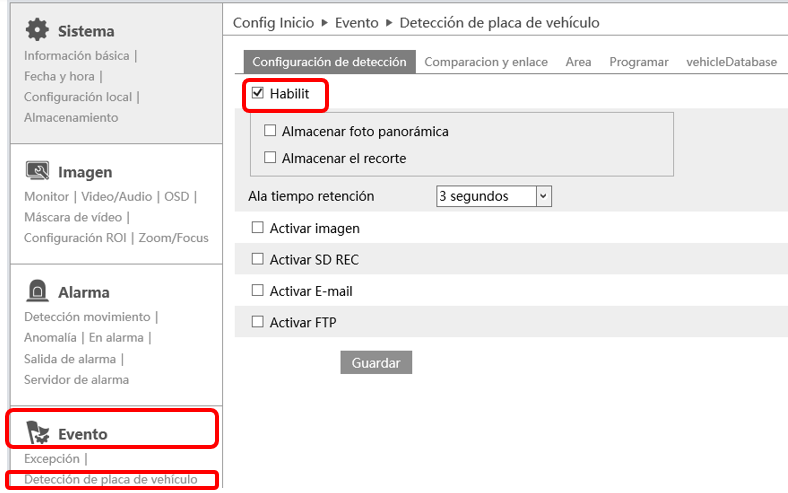This screenshot has width=788, height=493.
Task: Uncheck the Habilit checkbox
Action: pyautogui.click(x=258, y=93)
